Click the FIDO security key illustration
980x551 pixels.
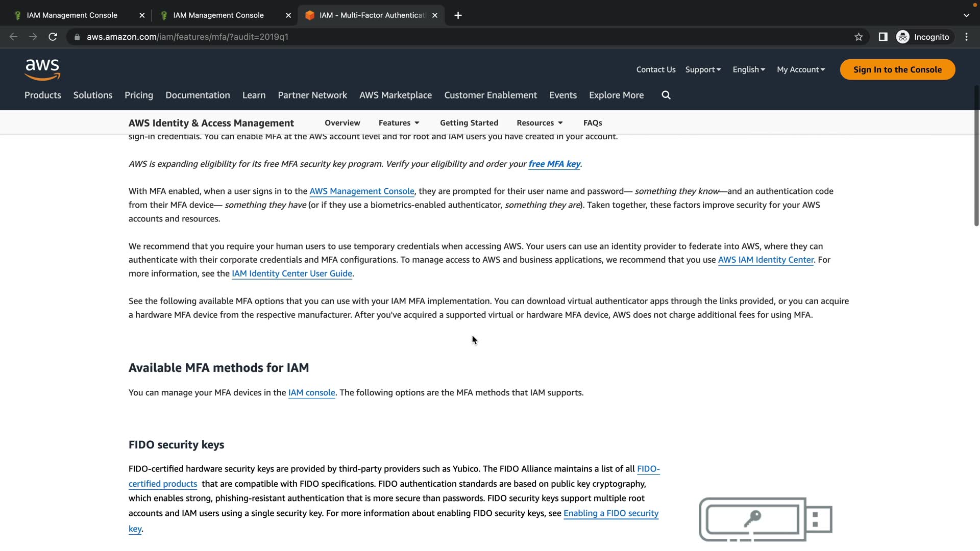tap(765, 519)
